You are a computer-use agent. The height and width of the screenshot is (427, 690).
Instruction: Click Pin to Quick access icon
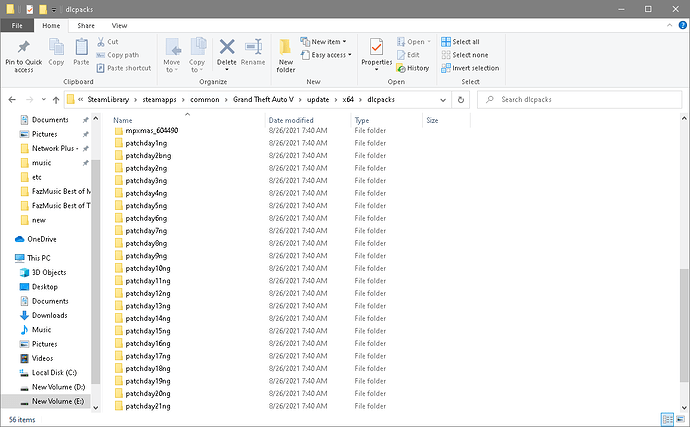(23, 47)
